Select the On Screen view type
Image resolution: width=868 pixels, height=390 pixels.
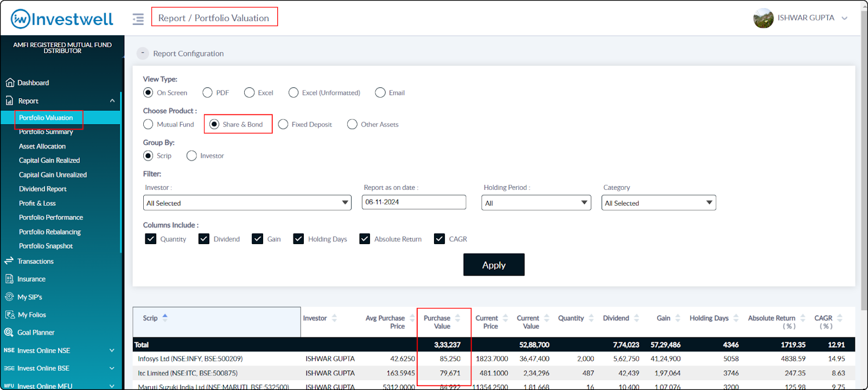click(x=148, y=93)
